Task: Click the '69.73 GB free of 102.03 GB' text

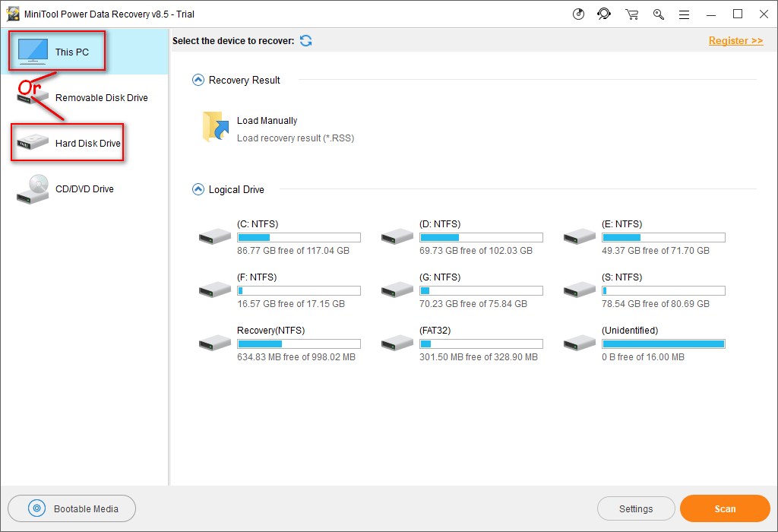Action: 476,251
